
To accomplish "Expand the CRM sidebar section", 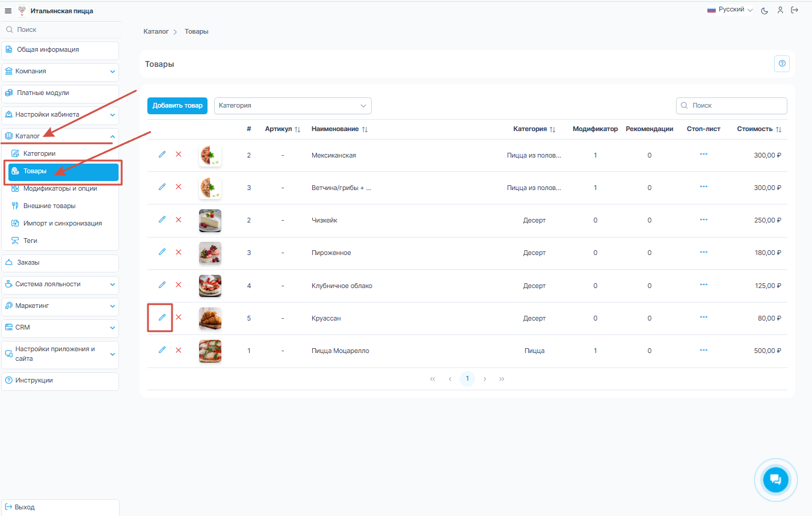I will pyautogui.click(x=60, y=327).
